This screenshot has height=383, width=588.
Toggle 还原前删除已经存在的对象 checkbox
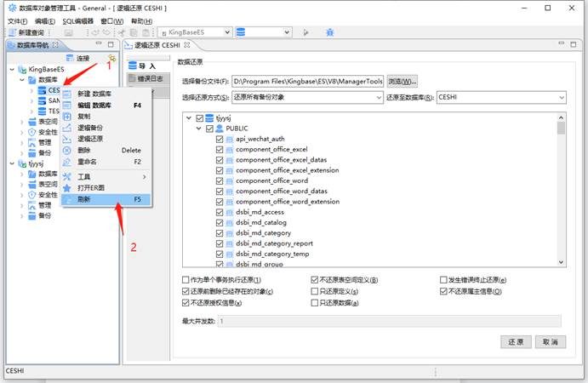click(x=186, y=291)
